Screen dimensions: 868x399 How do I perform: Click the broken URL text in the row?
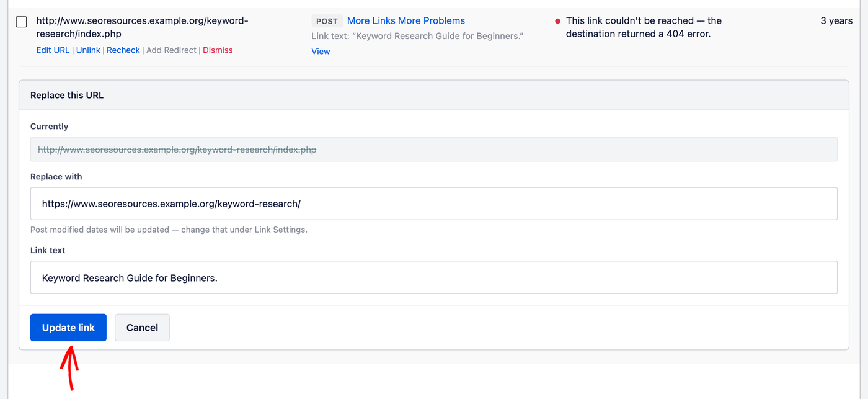(x=142, y=27)
